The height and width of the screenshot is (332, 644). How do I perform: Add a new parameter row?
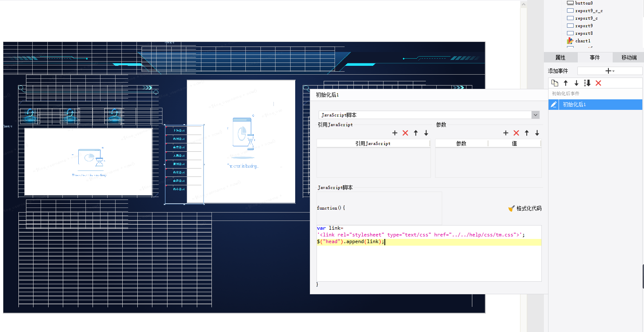click(x=506, y=133)
